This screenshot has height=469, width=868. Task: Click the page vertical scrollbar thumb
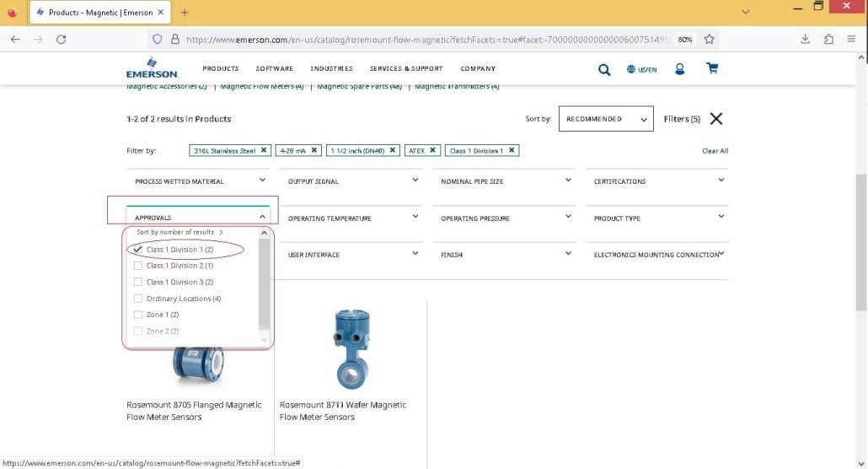click(860, 242)
